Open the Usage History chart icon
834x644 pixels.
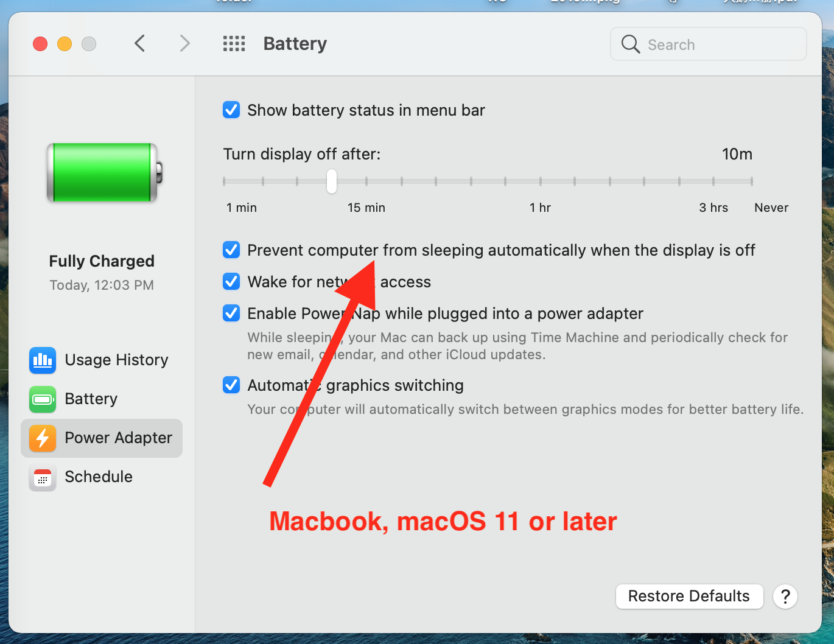tap(43, 360)
